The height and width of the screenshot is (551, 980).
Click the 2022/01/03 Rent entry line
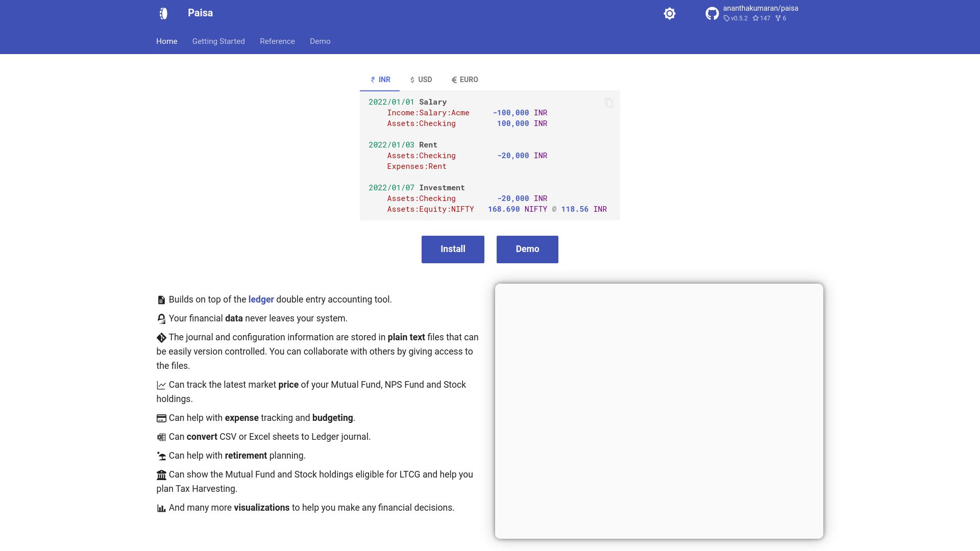pos(403,145)
